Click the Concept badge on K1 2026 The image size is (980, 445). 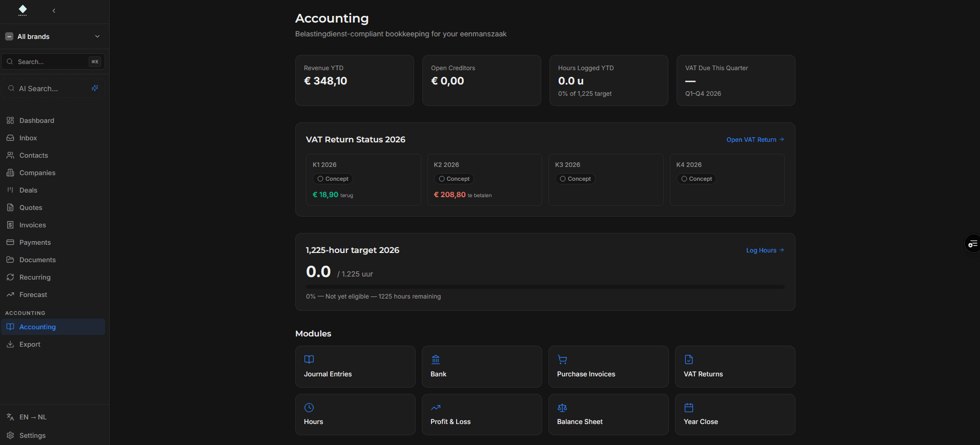(333, 179)
